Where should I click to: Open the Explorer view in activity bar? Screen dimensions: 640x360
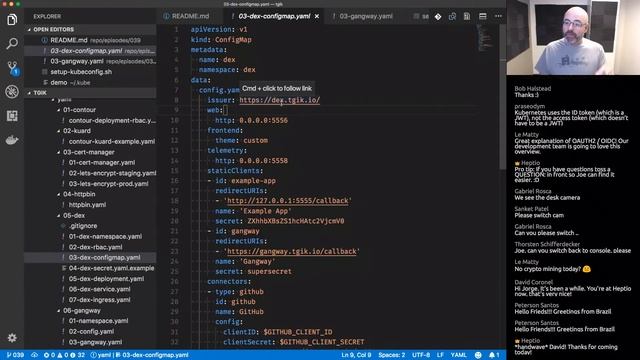coord(12,20)
